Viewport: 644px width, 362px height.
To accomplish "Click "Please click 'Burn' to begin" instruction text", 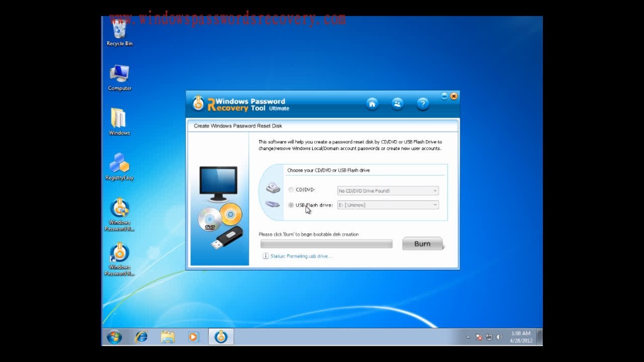I will pyautogui.click(x=308, y=234).
